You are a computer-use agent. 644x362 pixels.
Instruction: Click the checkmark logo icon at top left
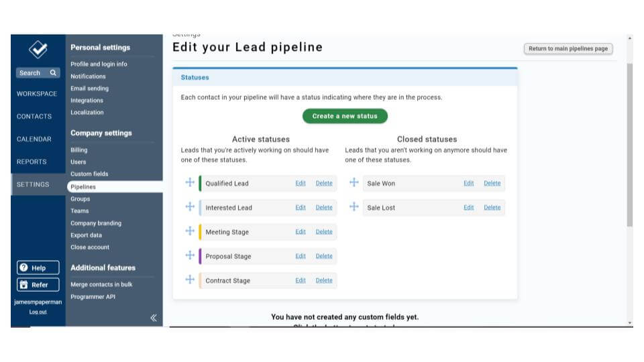pos(38,49)
